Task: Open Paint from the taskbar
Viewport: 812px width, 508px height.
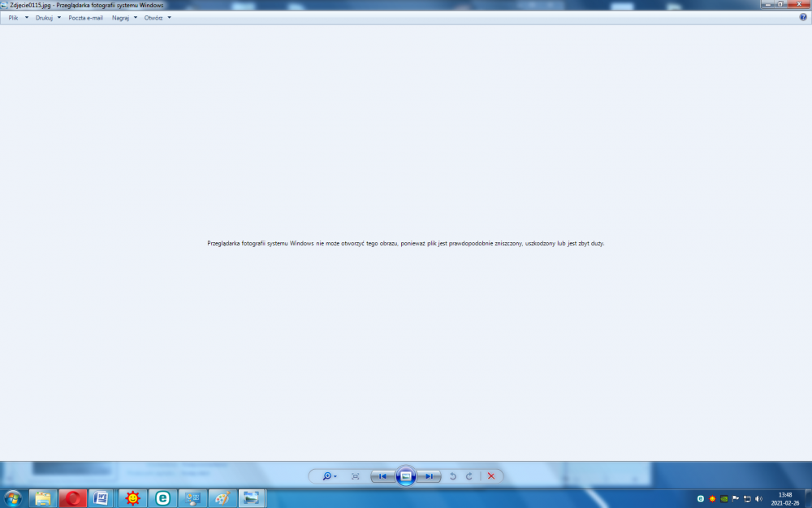Action: 222,498
